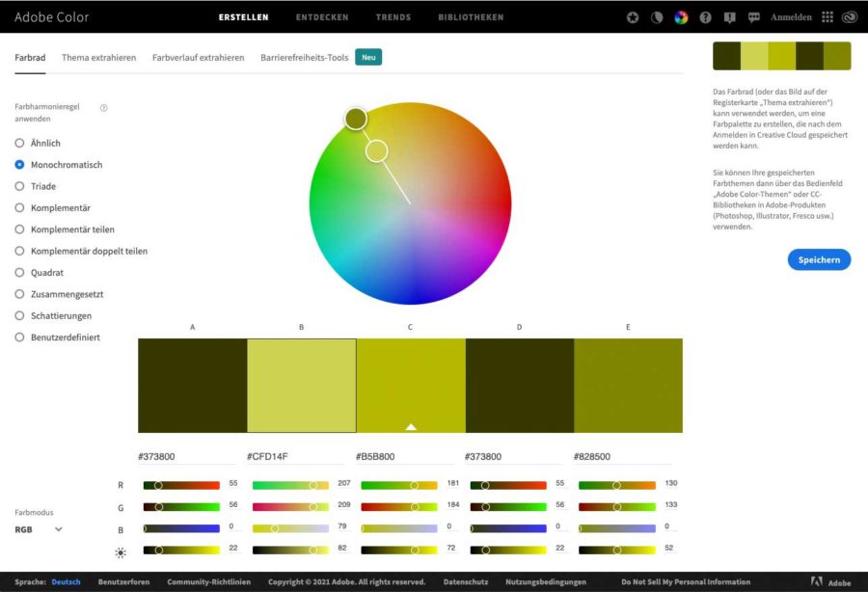
Task: Click the Adobe Color logo
Action: (x=51, y=17)
